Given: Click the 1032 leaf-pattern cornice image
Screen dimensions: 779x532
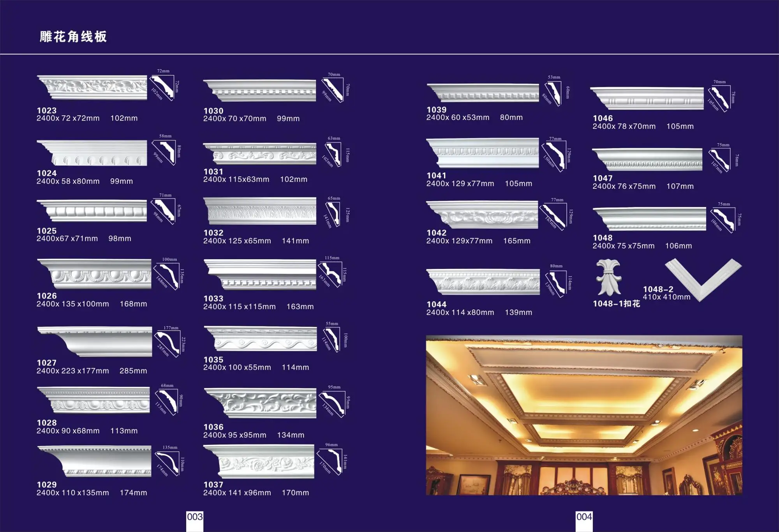Looking at the screenshot, I should coord(260,211).
